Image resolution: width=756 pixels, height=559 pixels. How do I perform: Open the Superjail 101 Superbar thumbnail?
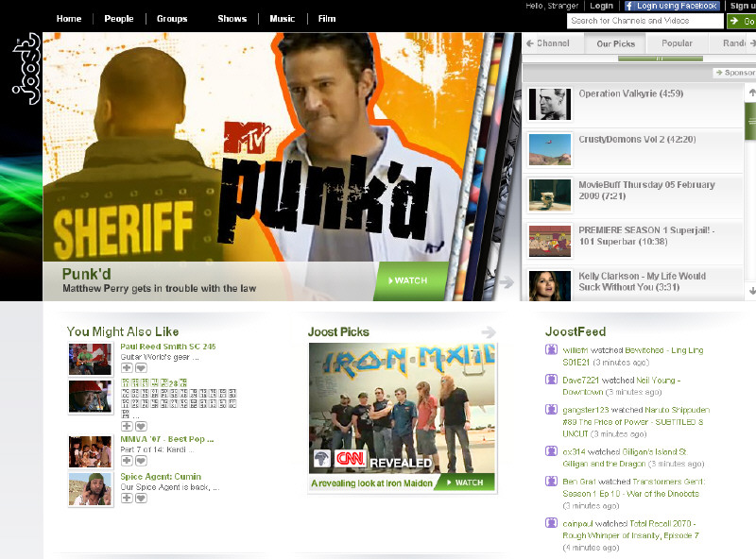pyautogui.click(x=550, y=241)
